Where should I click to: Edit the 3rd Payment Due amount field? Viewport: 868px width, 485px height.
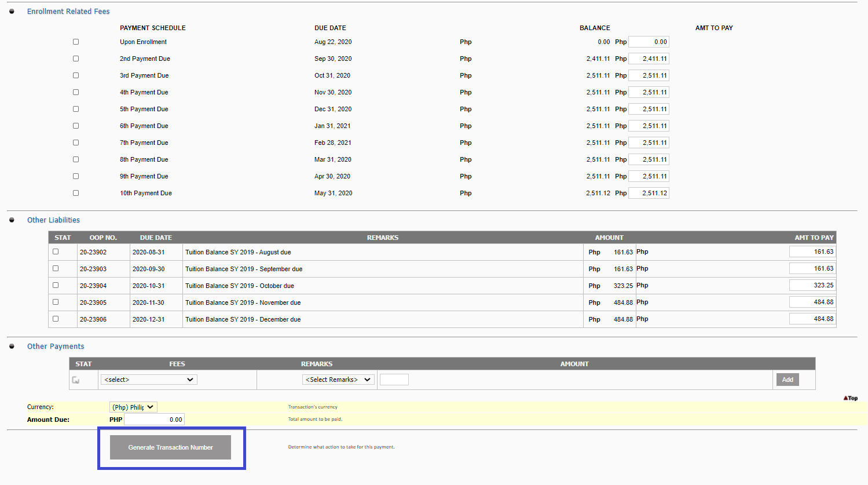point(649,75)
